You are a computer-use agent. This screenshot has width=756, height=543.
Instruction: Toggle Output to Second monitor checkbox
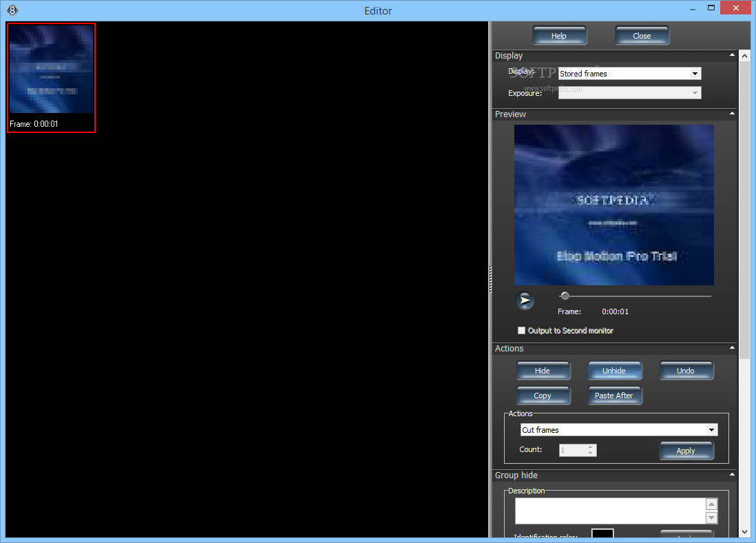coord(521,331)
